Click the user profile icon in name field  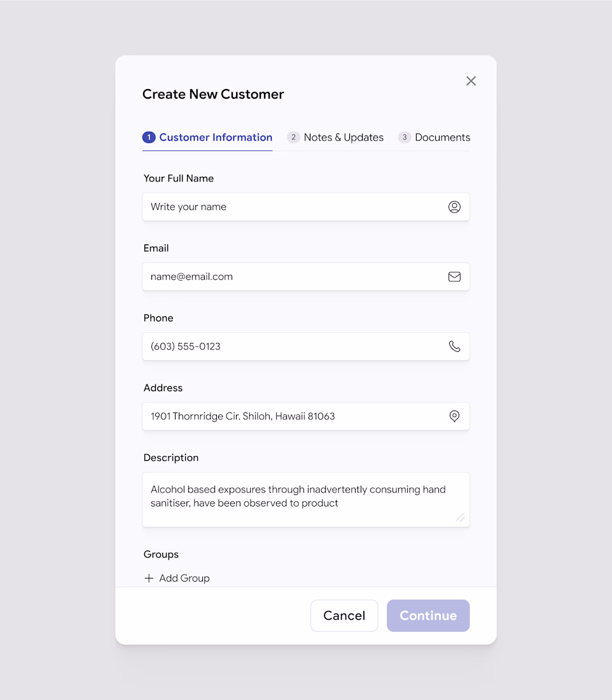coord(454,207)
